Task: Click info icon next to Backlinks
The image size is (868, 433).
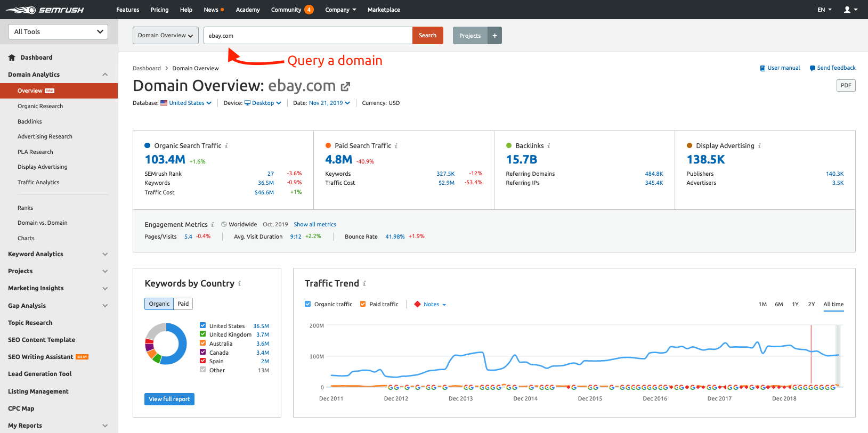Action: coord(549,146)
